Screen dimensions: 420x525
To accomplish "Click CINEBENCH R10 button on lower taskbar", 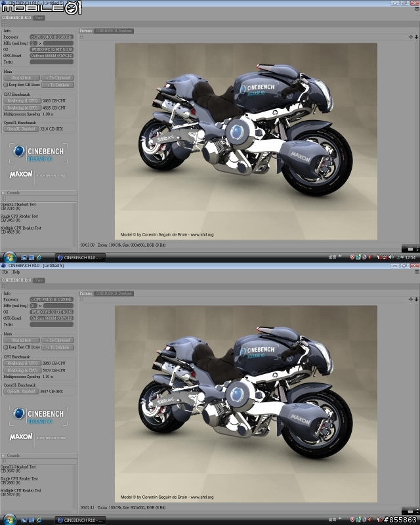I will (80, 520).
